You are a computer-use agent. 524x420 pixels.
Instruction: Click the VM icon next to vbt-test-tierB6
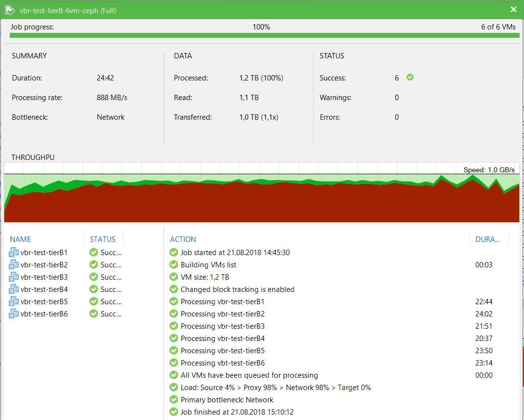[x=14, y=314]
